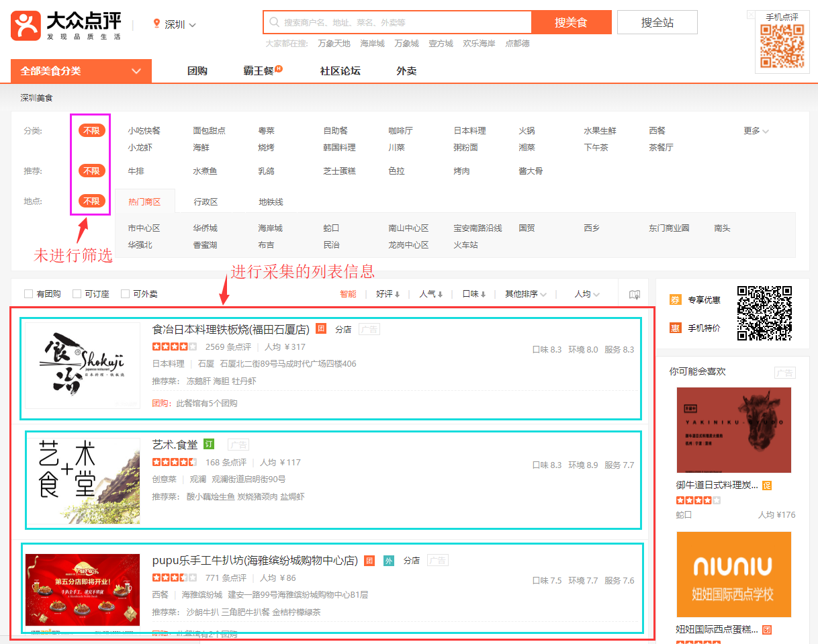
Task: Click the Dianping orange logo icon
Action: tap(26, 26)
